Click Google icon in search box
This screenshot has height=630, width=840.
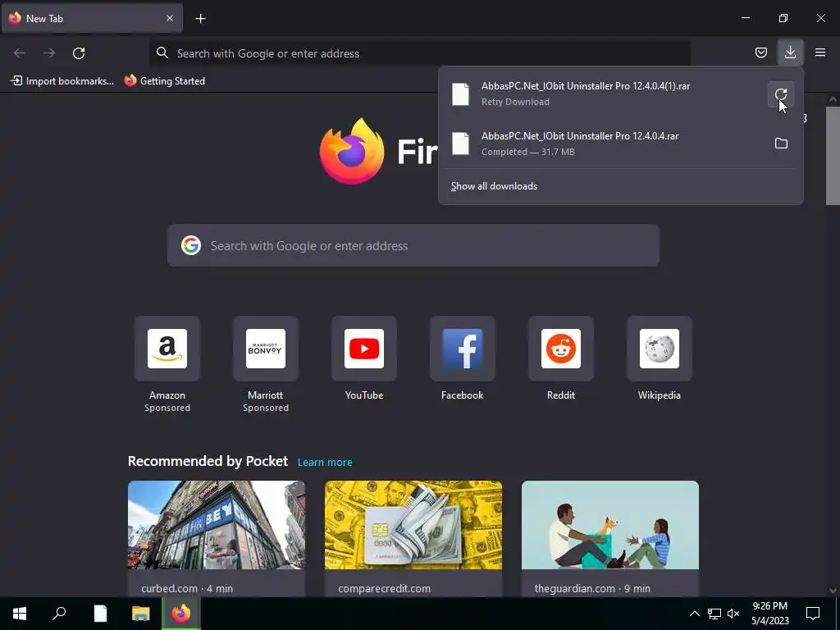pyautogui.click(x=190, y=245)
